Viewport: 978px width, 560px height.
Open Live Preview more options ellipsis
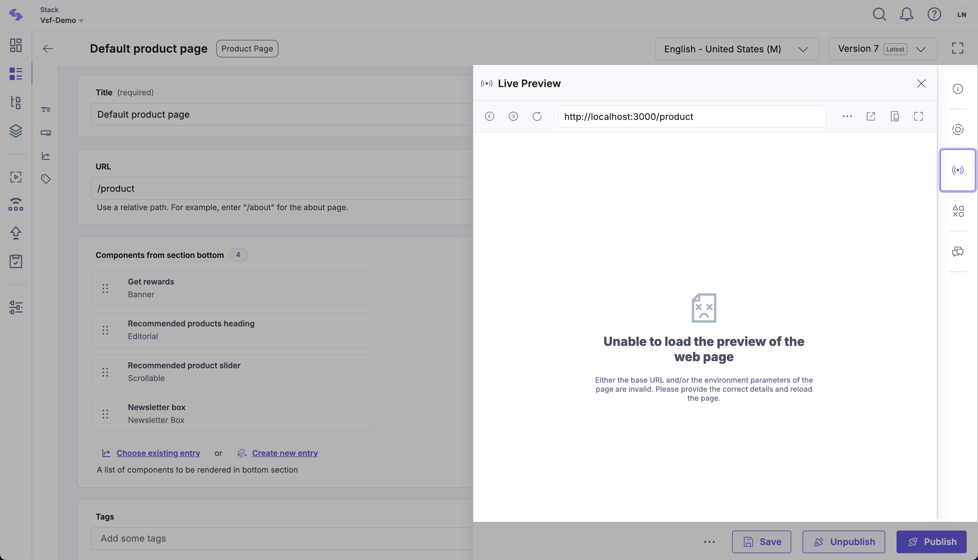(x=847, y=116)
